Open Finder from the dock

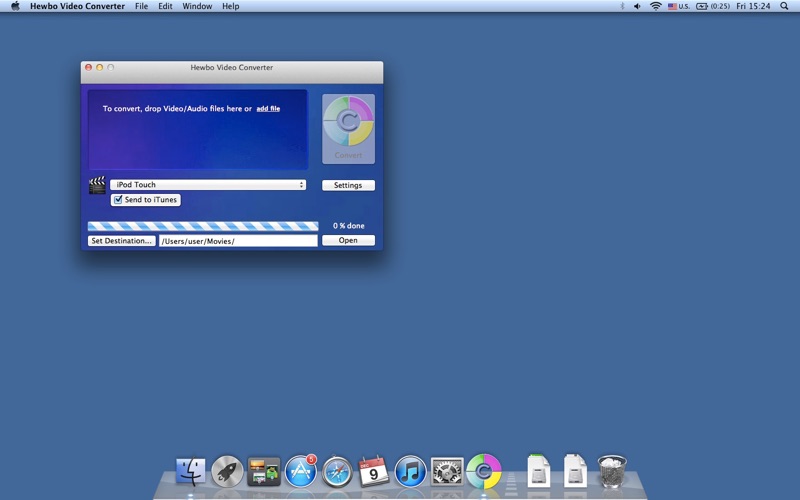pos(190,471)
